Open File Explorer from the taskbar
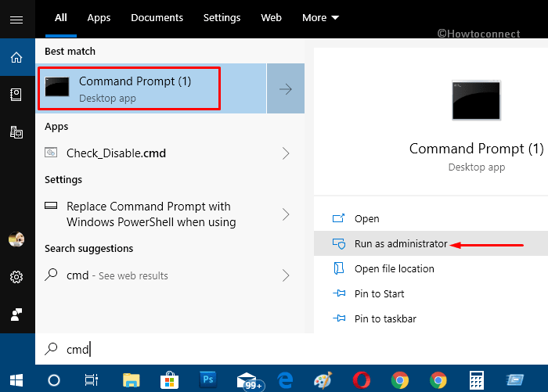Viewport: 548px width, 392px height. (x=132, y=380)
